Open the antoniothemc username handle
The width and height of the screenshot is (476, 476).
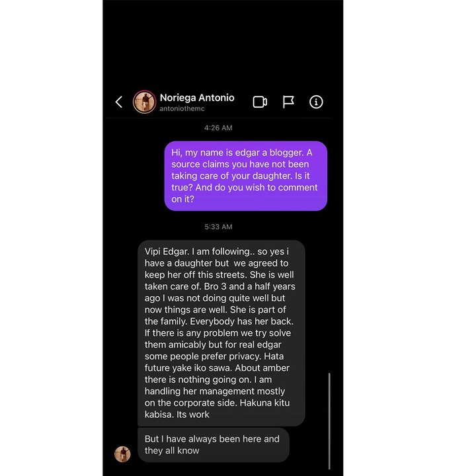[x=182, y=108]
